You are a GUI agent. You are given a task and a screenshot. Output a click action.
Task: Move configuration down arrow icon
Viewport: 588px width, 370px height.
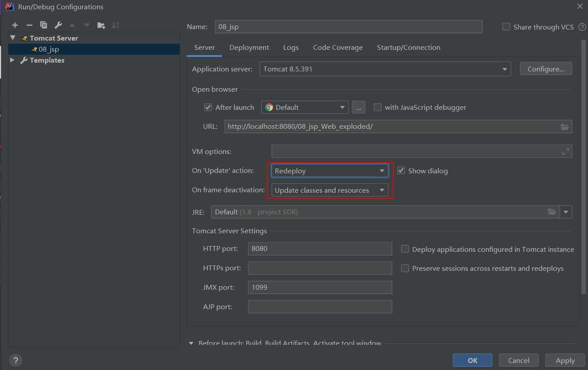87,25
